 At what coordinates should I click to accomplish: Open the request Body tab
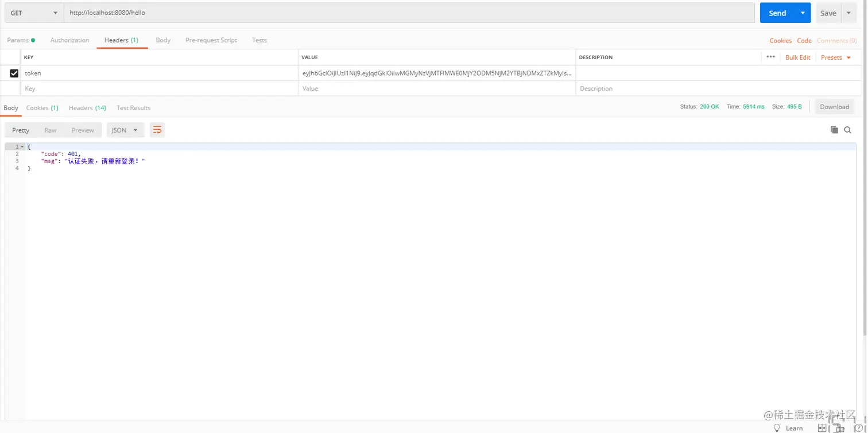[163, 40]
